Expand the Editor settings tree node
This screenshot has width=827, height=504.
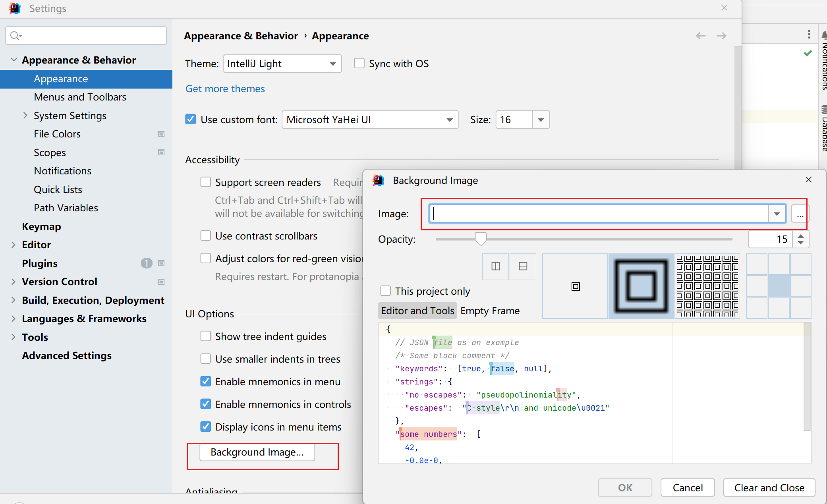click(x=14, y=245)
